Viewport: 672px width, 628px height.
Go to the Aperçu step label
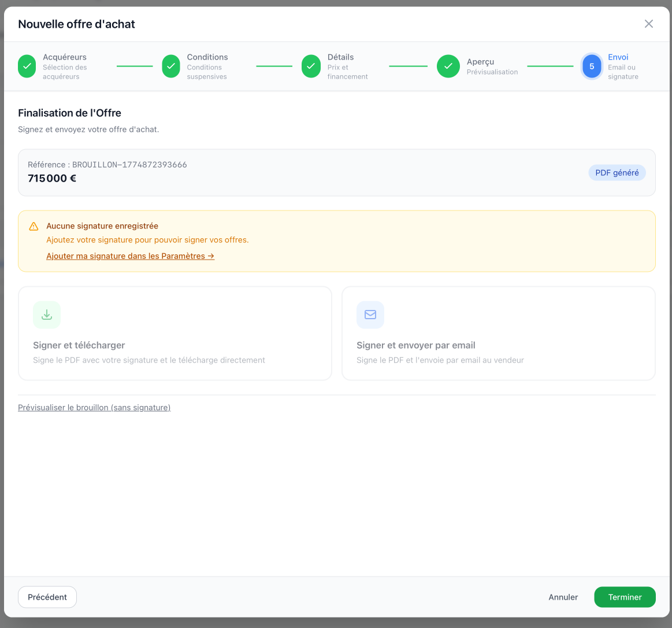click(x=480, y=62)
